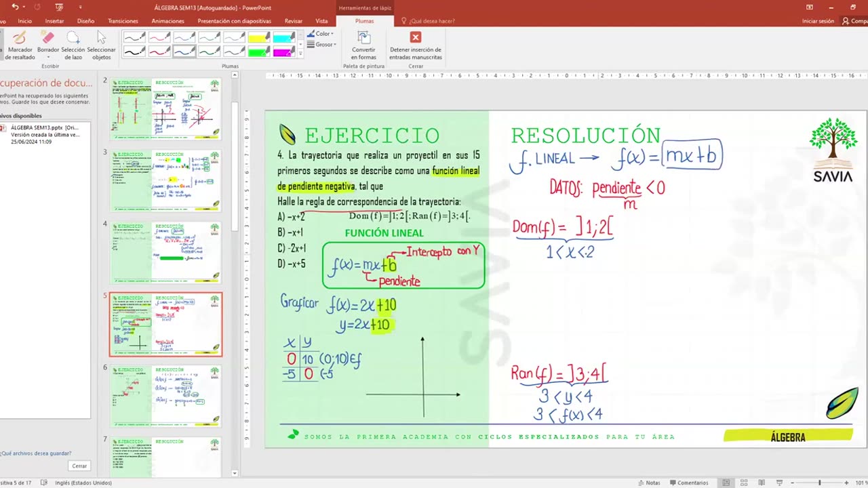
Task: Click the zoom slider handle
Action: point(819,483)
